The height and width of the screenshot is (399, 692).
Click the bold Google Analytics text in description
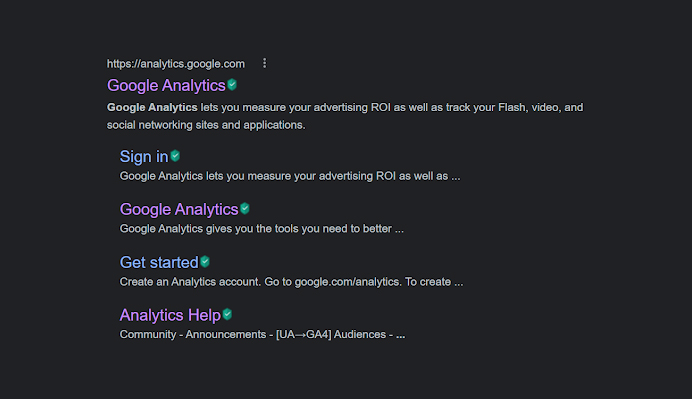[x=152, y=107]
